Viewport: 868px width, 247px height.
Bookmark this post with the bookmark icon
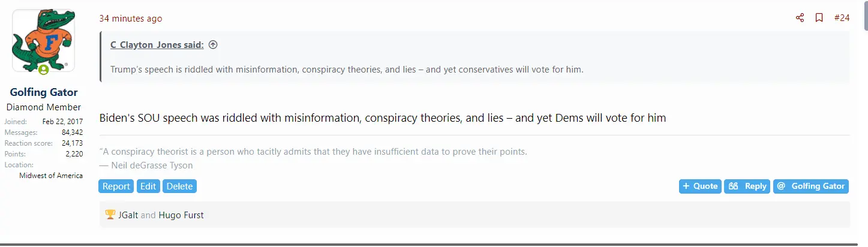coord(819,18)
